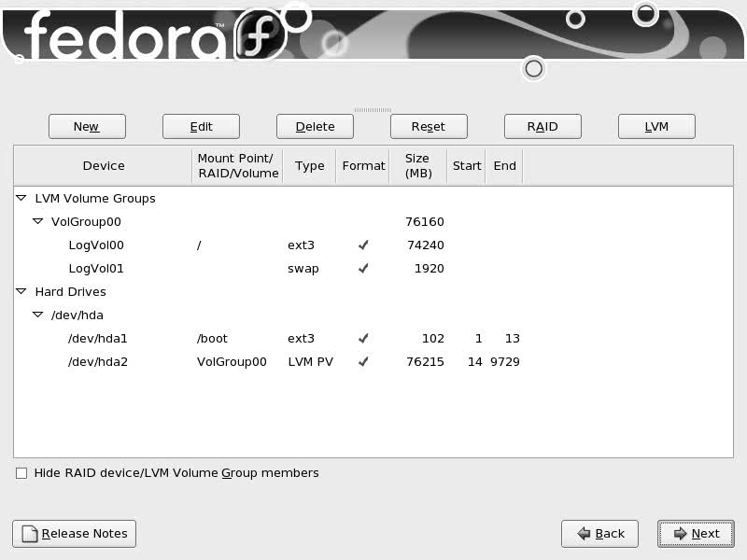Click the Size (MB) column header
This screenshot has width=747, height=560.
[x=418, y=166]
